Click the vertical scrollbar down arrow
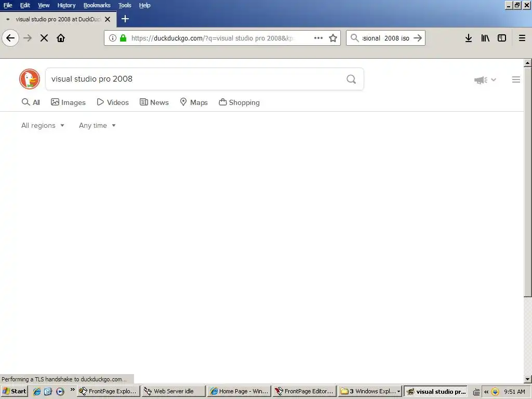 point(528,379)
